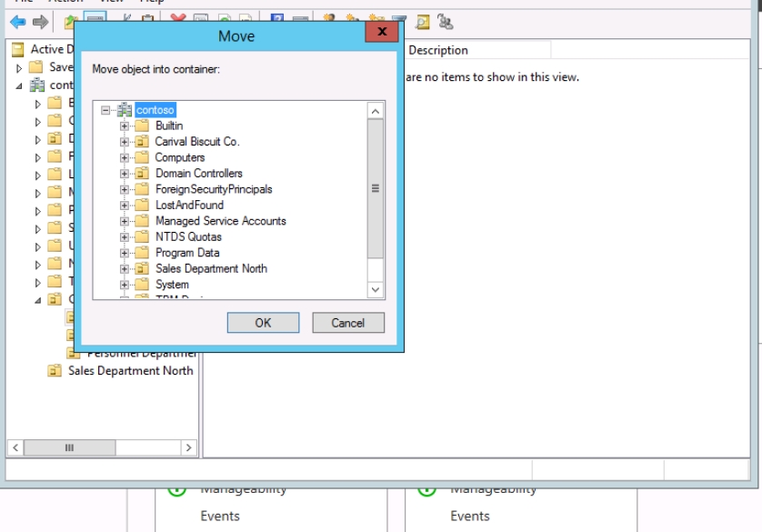This screenshot has width=762, height=532.
Task: Collapse the contoso node in Move dialog
Action: [106, 110]
